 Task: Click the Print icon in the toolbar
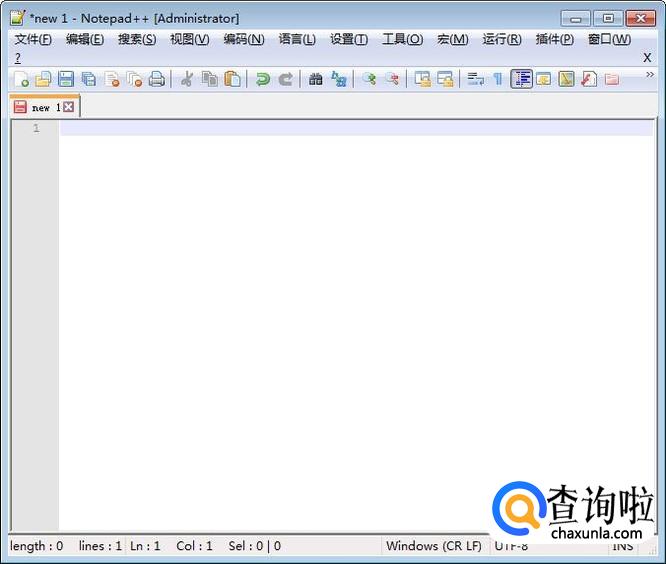pos(157,79)
